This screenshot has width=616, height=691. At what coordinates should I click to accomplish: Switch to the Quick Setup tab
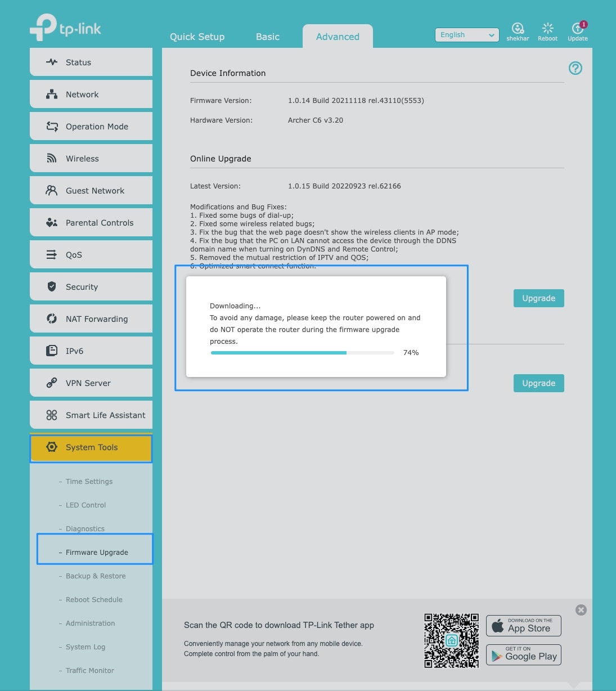(x=197, y=36)
